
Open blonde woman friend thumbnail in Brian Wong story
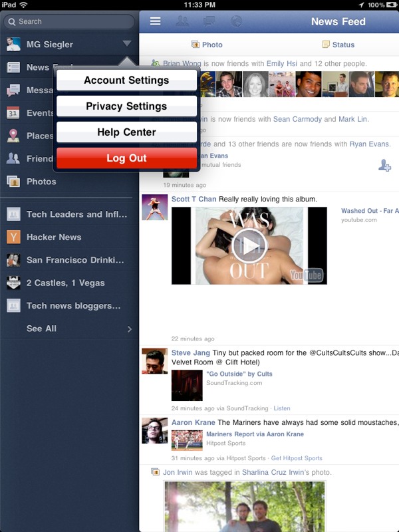255,84
